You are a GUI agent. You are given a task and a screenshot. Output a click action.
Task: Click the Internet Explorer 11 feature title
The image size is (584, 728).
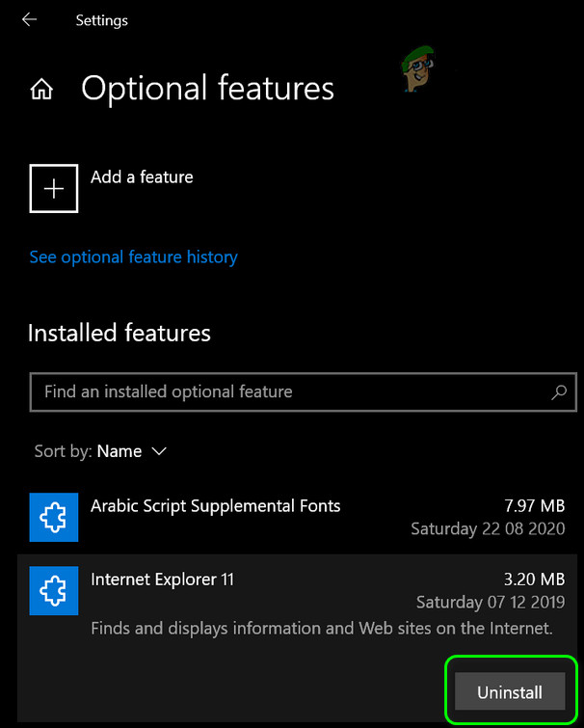162,580
